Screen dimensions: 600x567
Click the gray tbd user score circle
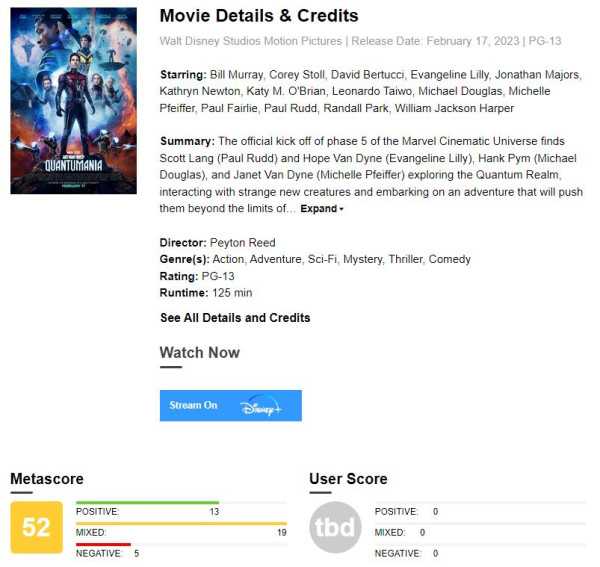(x=335, y=527)
